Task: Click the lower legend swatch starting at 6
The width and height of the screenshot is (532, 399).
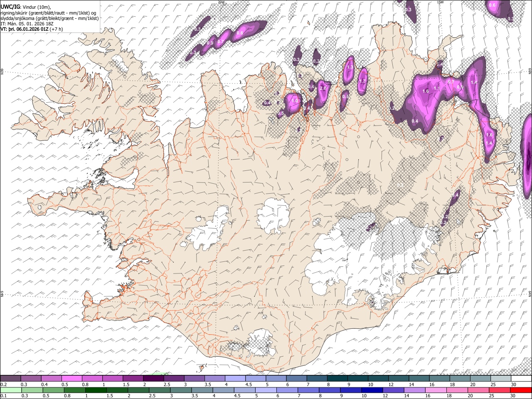Action: [287, 390]
